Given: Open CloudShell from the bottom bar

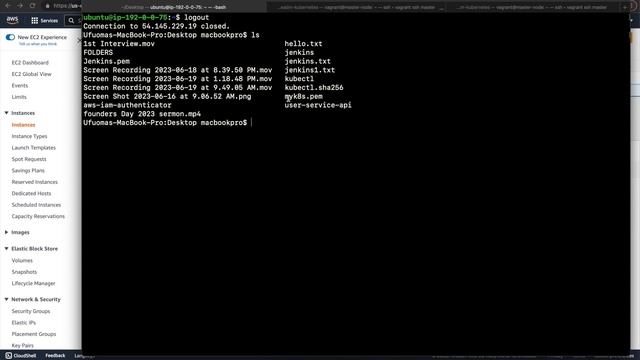Looking at the screenshot, I should 20,356.
